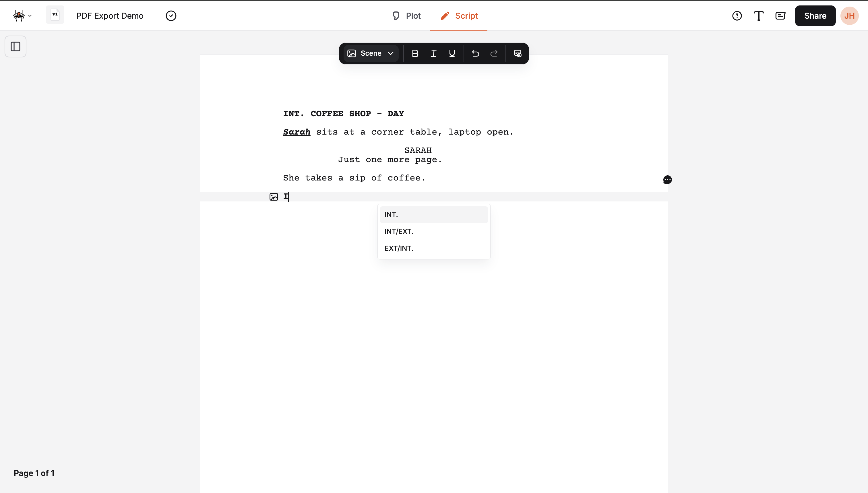Screen dimensions: 868x493
Task: Click the comment icon in formatting toolbar
Action: (517, 53)
